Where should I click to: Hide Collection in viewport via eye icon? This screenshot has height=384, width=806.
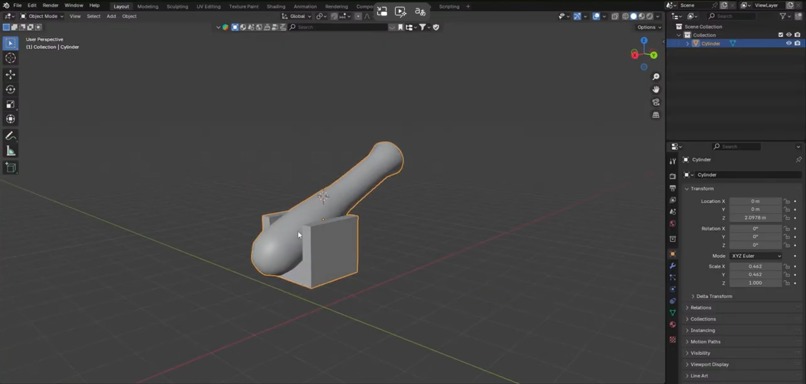tap(789, 35)
